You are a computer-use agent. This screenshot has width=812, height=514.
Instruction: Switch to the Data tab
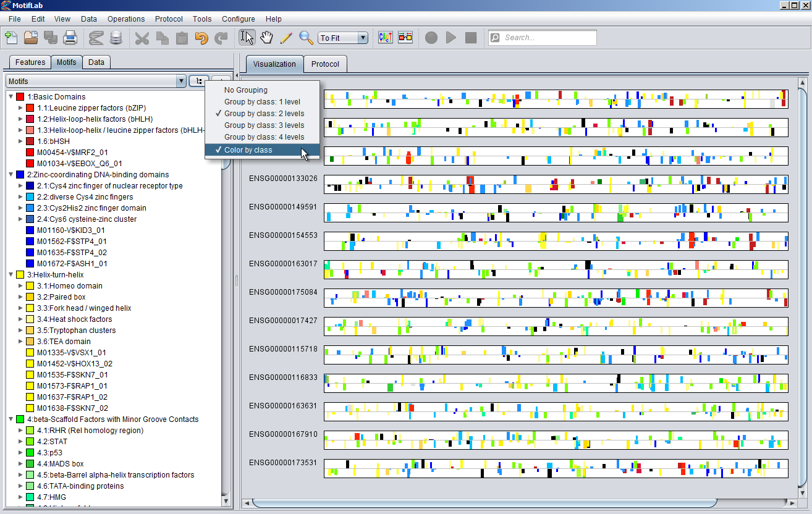coord(96,62)
